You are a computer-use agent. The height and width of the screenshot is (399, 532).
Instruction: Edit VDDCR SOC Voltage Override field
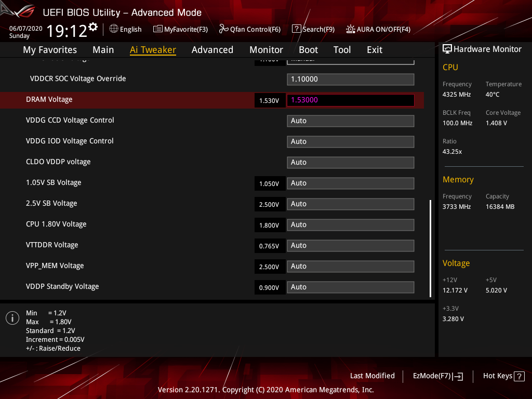pos(351,79)
